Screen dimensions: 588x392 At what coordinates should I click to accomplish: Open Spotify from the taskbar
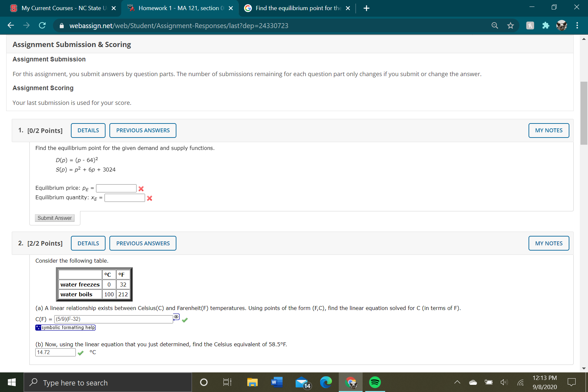[374, 382]
